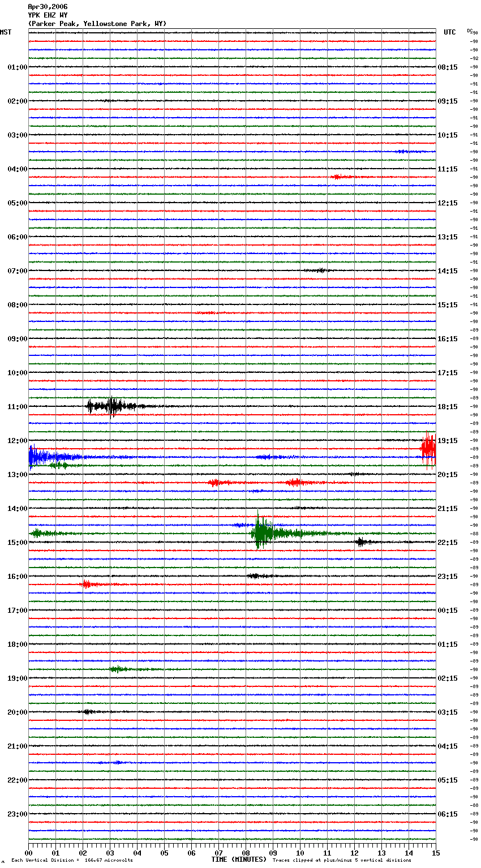
Task: Click the black event on the 16:00 trace
Action: [257, 576]
